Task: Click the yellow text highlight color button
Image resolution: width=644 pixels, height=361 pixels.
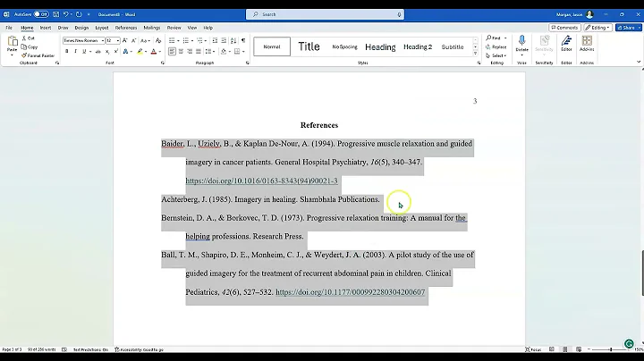Action: 140,52
